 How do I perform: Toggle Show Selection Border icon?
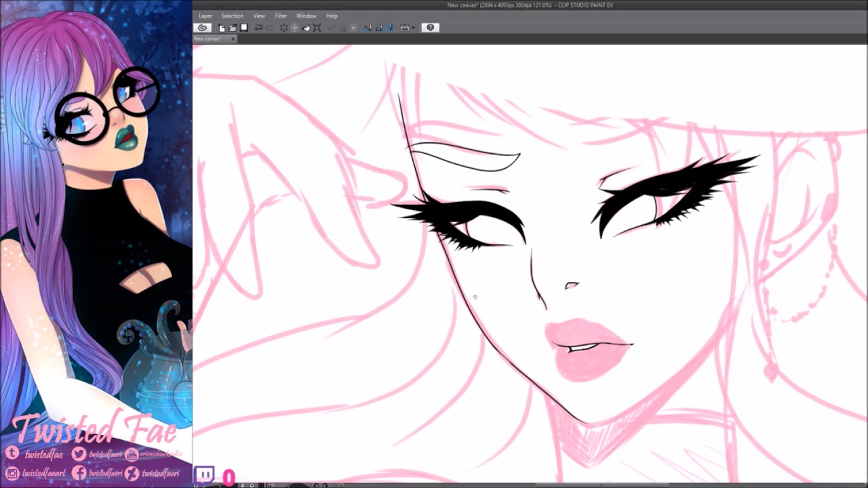tap(353, 28)
